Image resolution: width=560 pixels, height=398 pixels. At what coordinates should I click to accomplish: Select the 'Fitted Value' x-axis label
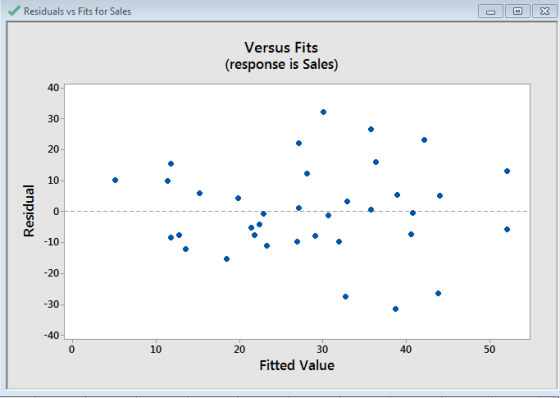click(297, 365)
